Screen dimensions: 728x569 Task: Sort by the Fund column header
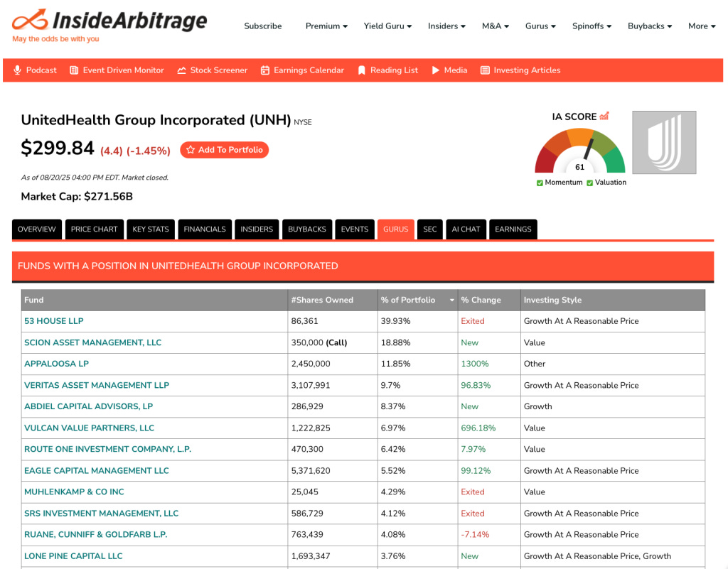click(154, 300)
